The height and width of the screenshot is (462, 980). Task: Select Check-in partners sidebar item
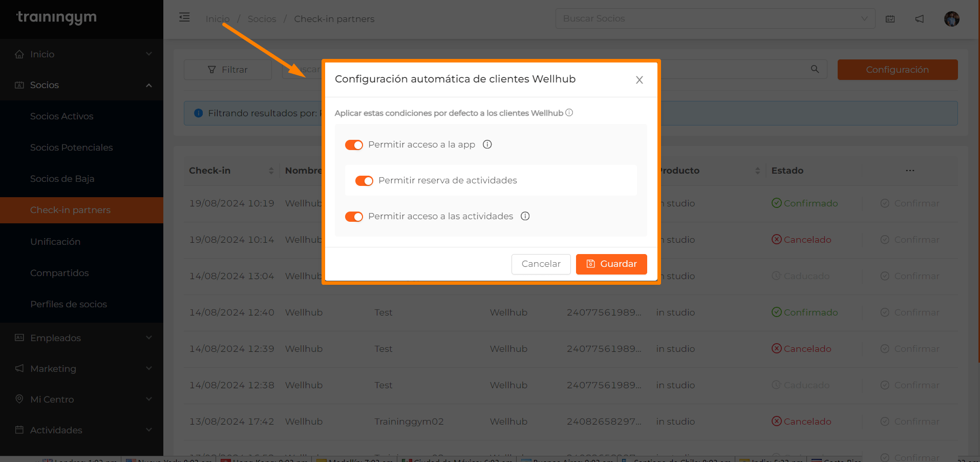[x=81, y=210]
